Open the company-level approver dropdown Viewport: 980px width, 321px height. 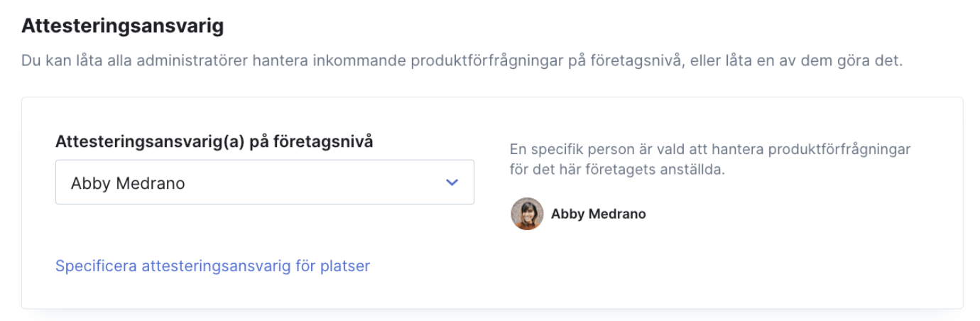coord(264,183)
